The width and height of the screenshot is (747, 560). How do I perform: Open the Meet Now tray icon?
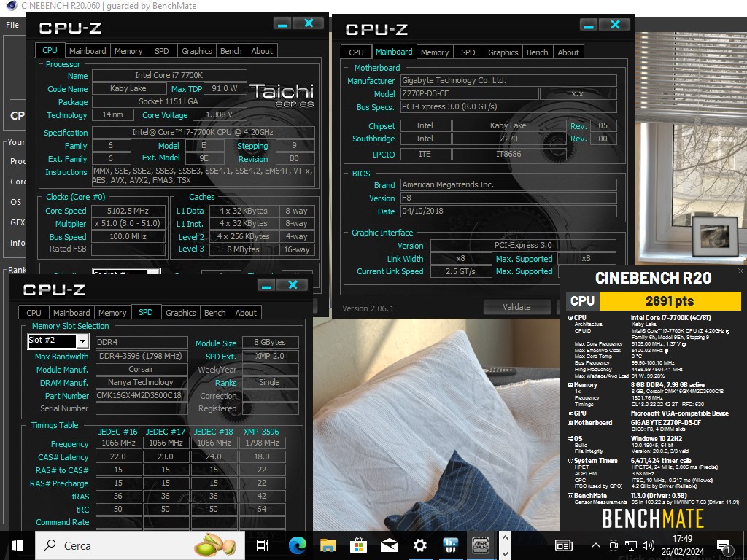pos(614,545)
